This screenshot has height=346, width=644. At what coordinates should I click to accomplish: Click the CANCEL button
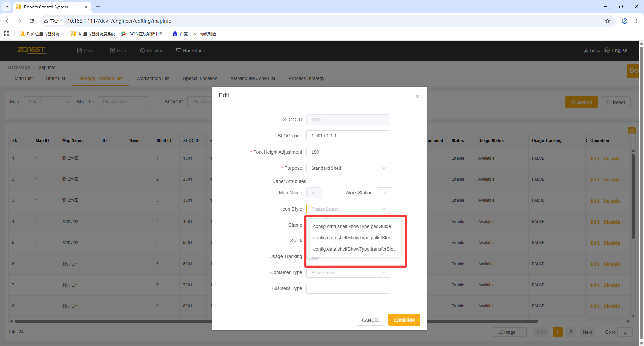pyautogui.click(x=370, y=320)
